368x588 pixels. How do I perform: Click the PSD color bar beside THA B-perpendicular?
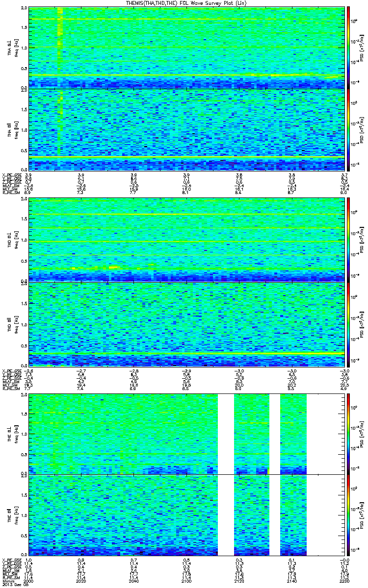coord(348,48)
